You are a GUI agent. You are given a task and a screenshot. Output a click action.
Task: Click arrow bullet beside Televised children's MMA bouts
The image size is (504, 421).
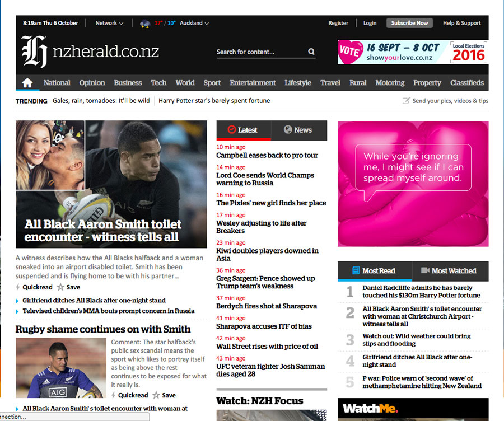point(17,311)
